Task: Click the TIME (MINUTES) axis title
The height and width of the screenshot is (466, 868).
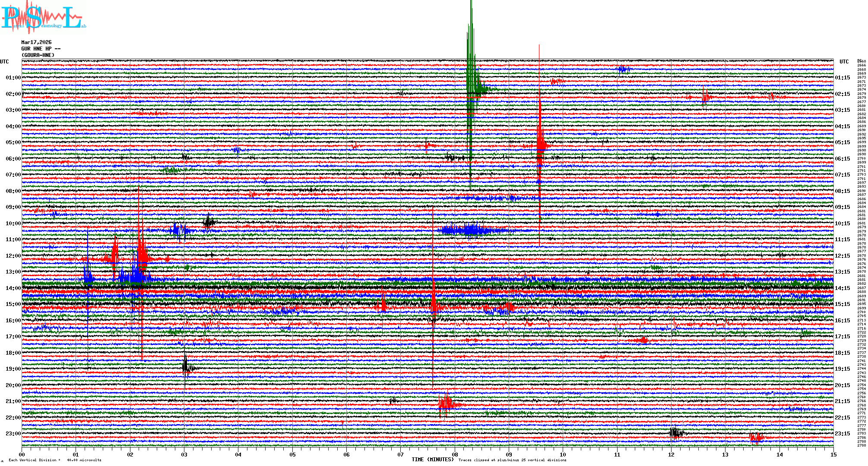Action: (432, 460)
